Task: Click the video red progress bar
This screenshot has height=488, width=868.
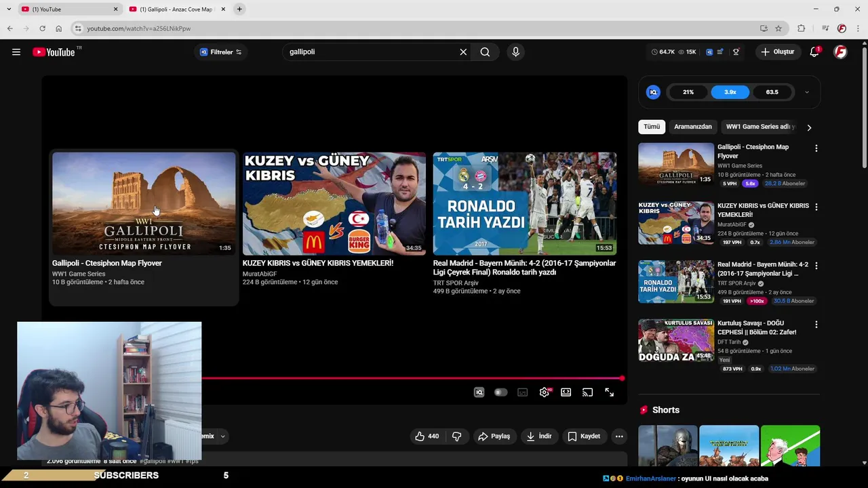Action: [412, 378]
